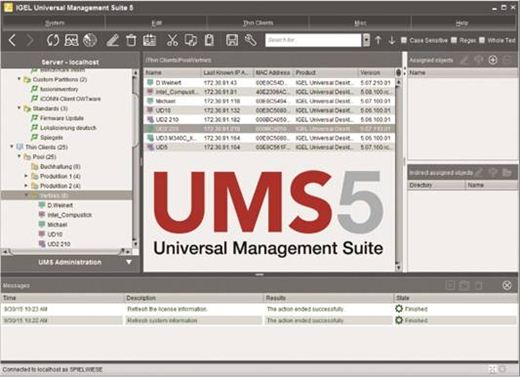Click folder icon in Indirect assigned objects header
The height and width of the screenshot is (377, 520).
tap(507, 172)
